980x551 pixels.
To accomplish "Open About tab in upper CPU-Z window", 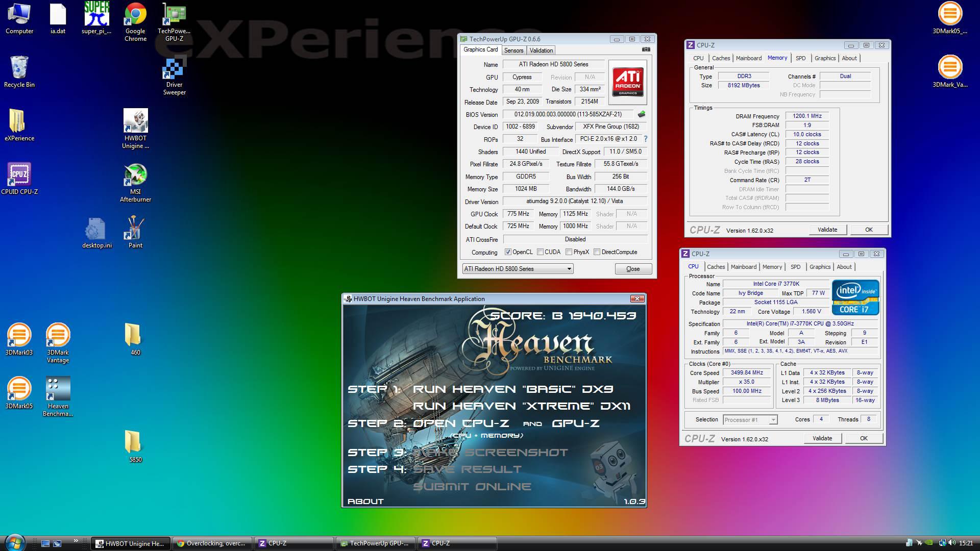I will [x=849, y=58].
